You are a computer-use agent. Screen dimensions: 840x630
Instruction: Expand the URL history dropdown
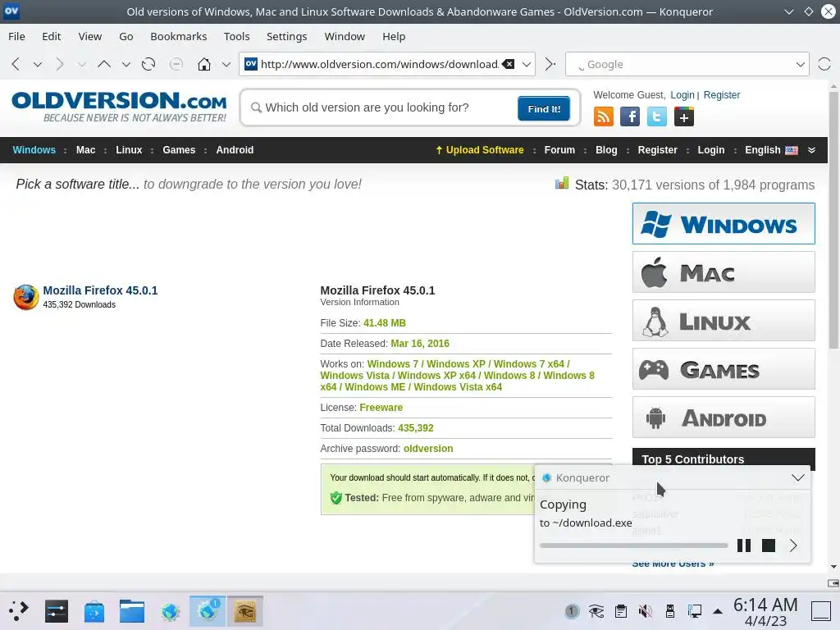point(527,64)
